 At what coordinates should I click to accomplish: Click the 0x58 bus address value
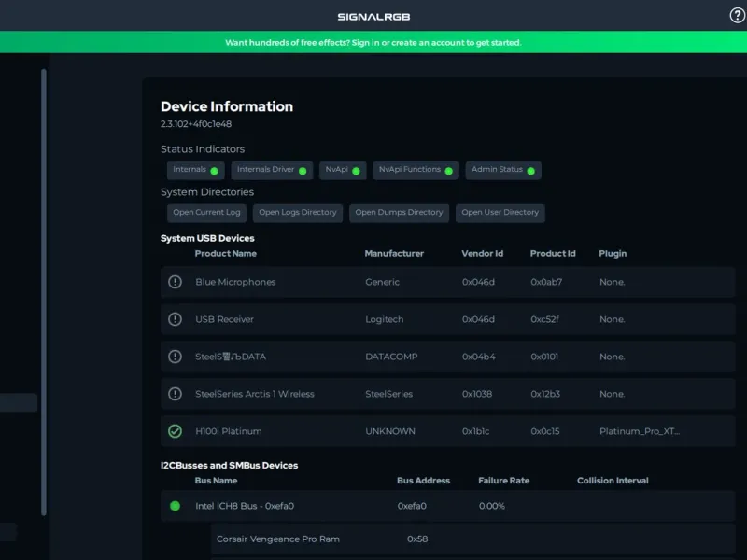coord(417,539)
